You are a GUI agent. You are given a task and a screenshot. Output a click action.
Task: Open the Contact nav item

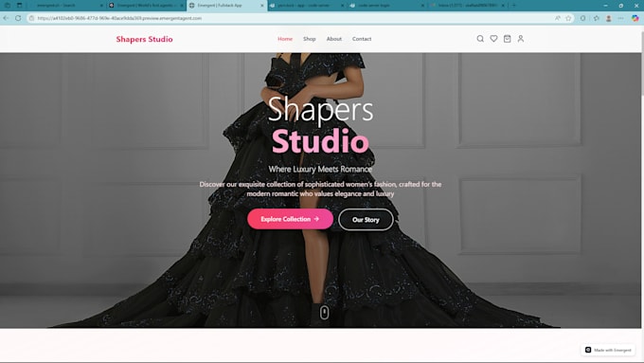tap(362, 39)
